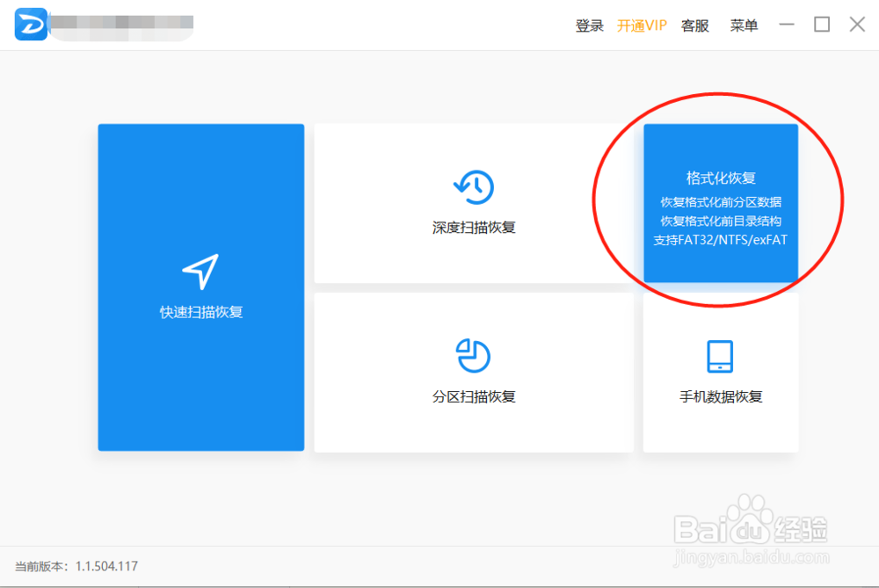Click the pie chart partition scan icon
The height and width of the screenshot is (588, 879).
(x=473, y=355)
